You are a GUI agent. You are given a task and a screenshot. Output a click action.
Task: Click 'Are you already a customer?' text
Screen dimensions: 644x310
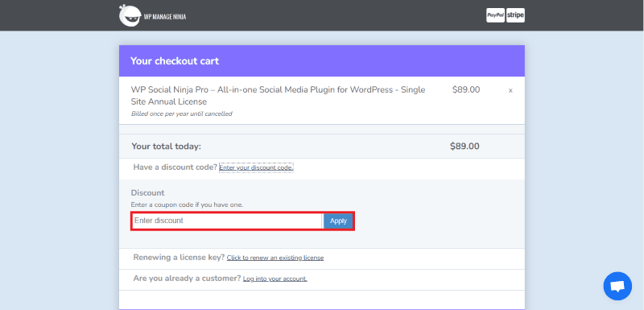(x=187, y=278)
